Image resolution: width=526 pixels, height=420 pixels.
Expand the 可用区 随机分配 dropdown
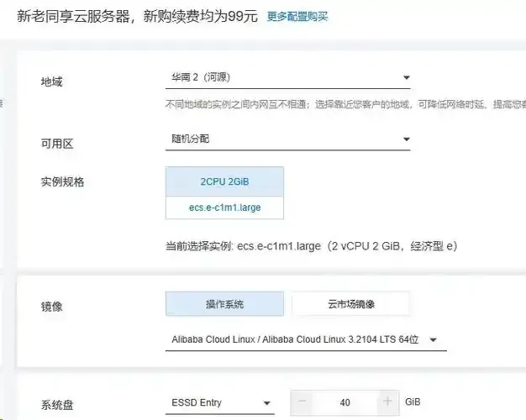[288, 139]
